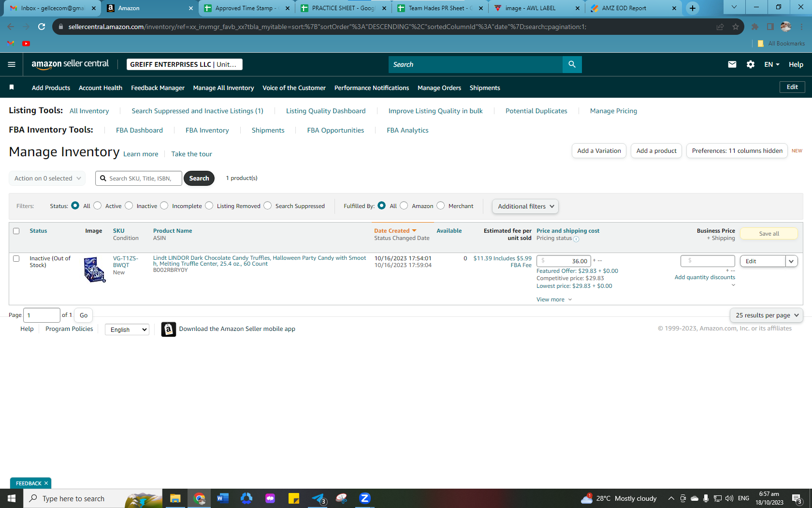Open the settings gear icon
812x508 pixels.
tap(751, 64)
